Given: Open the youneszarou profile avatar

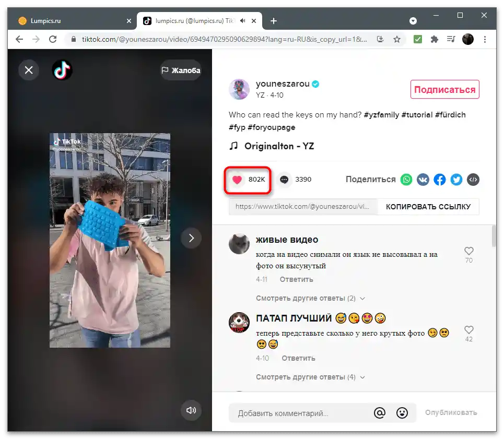Looking at the screenshot, I should 239,89.
